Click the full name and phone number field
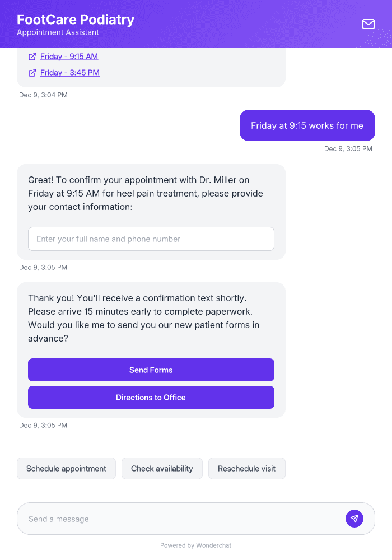Screen dimensions: 392x560 (x=151, y=239)
